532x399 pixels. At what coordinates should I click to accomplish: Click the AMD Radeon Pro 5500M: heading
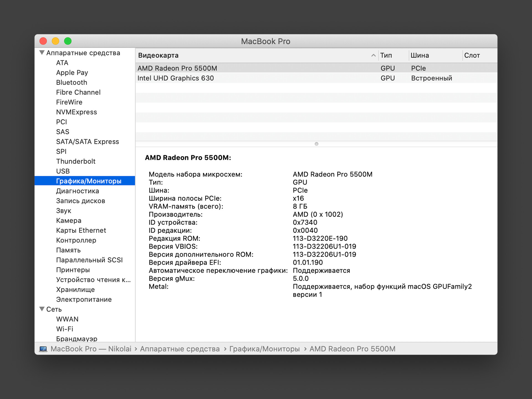coord(188,158)
